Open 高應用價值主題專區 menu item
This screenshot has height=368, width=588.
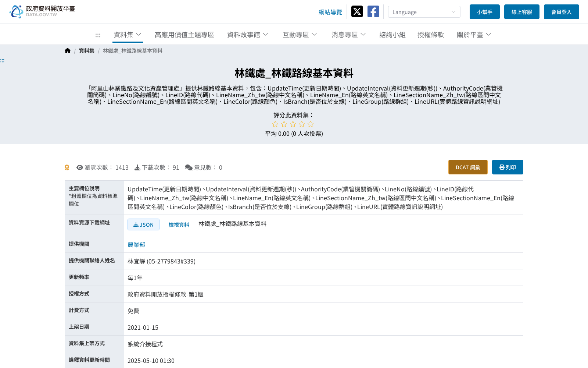pos(184,35)
